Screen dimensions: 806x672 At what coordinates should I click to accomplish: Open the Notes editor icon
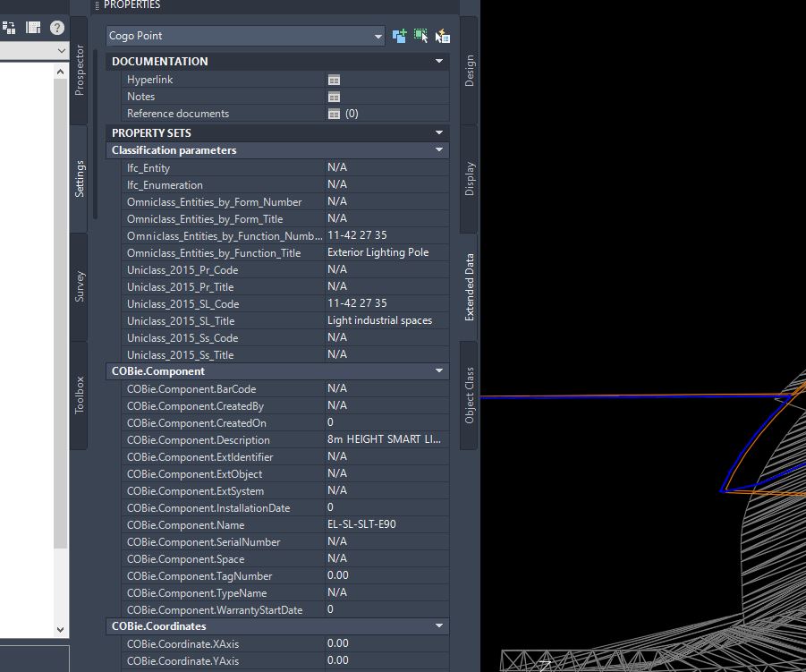click(335, 97)
